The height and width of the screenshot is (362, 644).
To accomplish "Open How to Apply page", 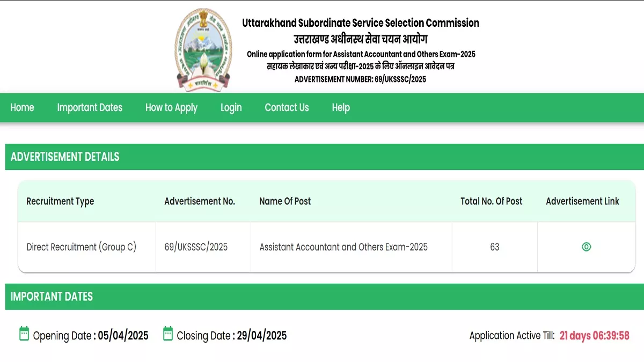I will 171,108.
